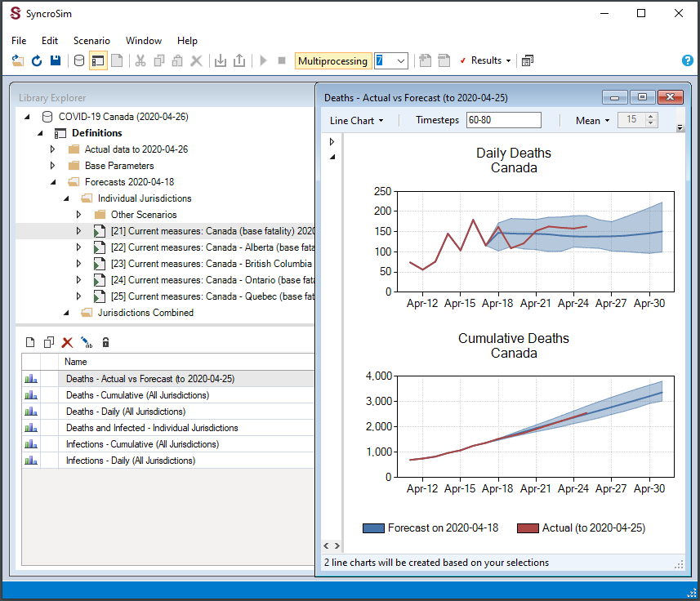This screenshot has height=601, width=700.
Task: Click the database cylinder toolbar icon
Action: pos(79,60)
